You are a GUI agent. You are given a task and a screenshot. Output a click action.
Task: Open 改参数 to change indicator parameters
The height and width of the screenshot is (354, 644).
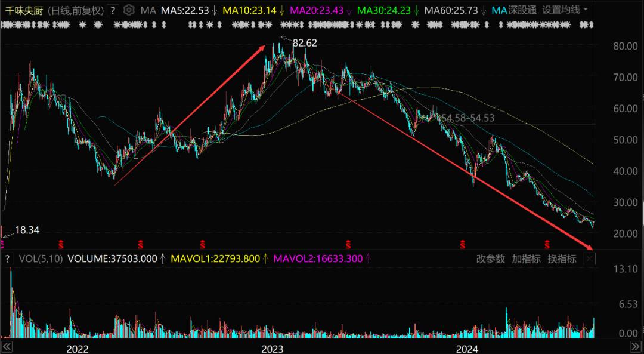pos(490,259)
